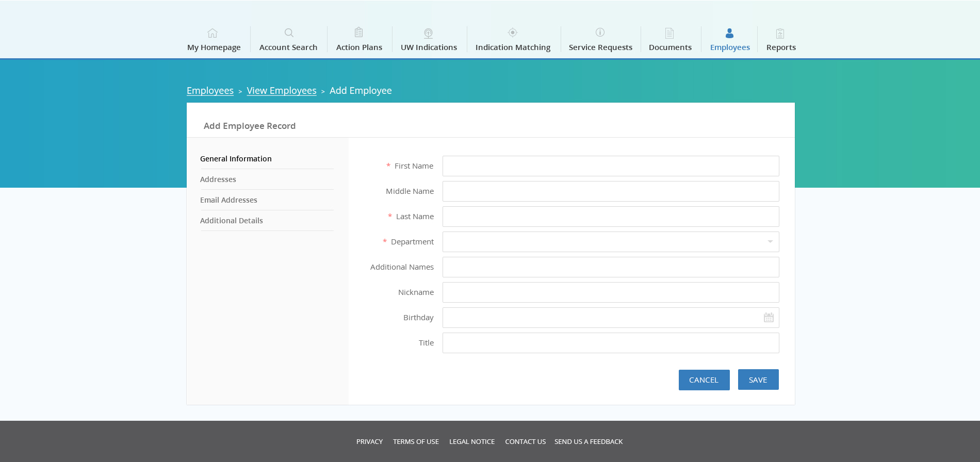Click the SAVE button
980x462 pixels.
758,380
